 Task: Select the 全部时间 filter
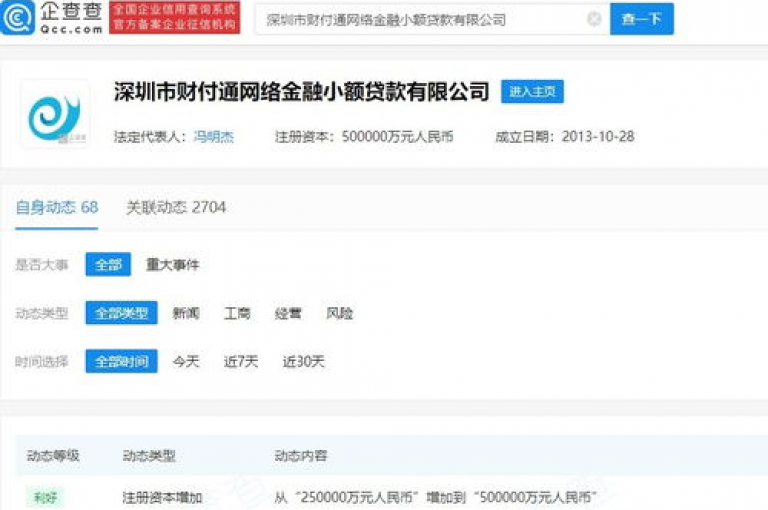[121, 362]
